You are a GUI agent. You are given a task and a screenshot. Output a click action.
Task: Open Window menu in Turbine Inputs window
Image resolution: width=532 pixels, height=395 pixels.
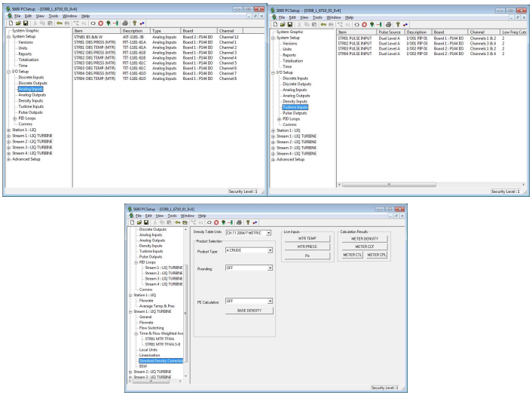point(334,17)
